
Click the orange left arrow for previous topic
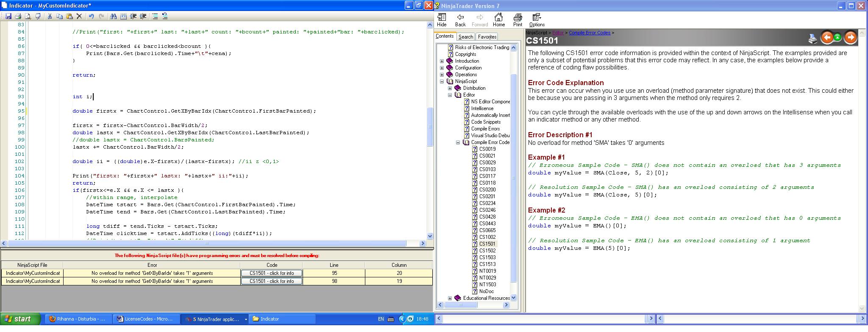tap(826, 38)
